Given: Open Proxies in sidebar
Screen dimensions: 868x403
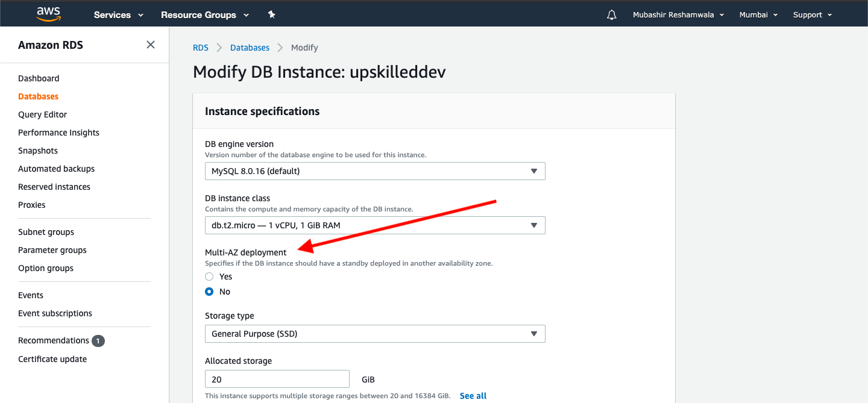Looking at the screenshot, I should (x=32, y=205).
